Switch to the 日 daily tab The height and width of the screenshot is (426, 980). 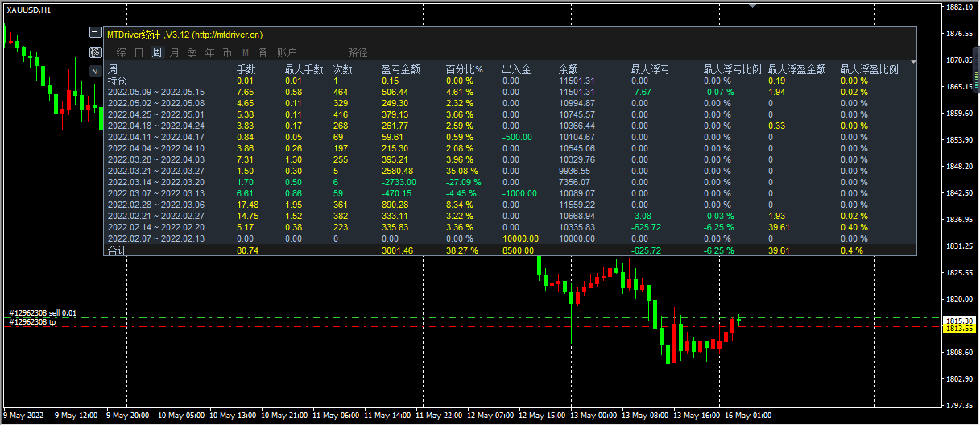pyautogui.click(x=139, y=52)
